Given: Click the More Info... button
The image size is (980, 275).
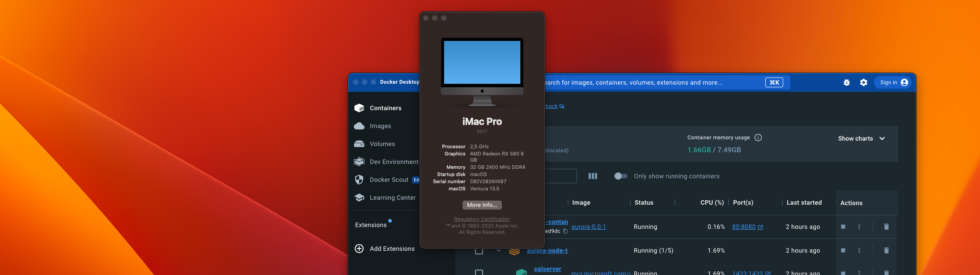Looking at the screenshot, I should (x=482, y=205).
